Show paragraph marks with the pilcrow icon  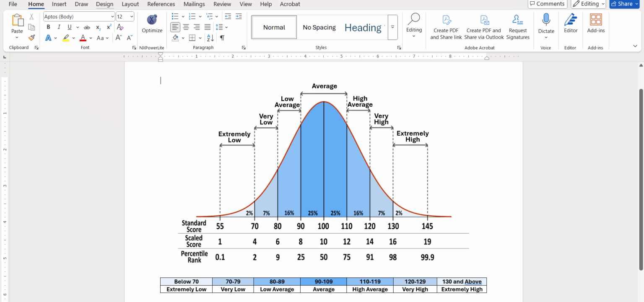pos(222,38)
